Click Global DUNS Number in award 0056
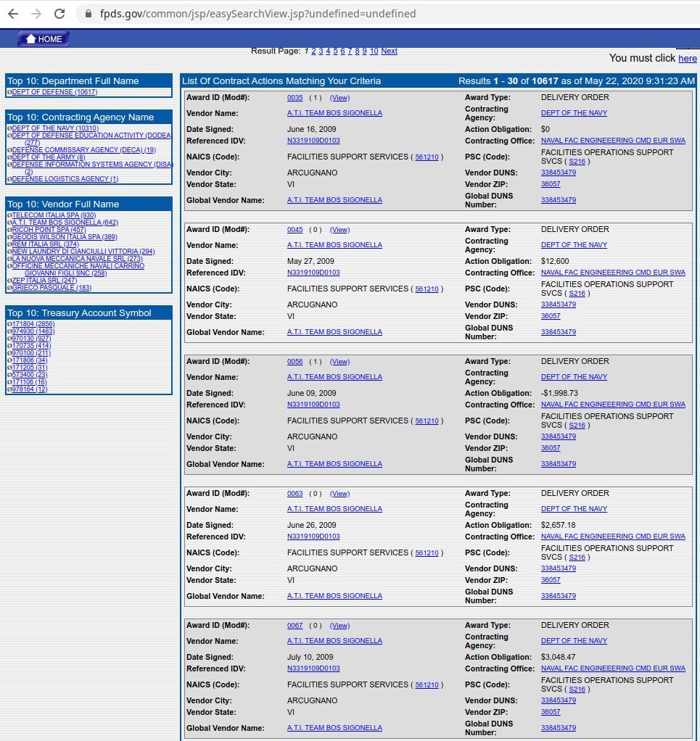The image size is (700, 741). (559, 463)
